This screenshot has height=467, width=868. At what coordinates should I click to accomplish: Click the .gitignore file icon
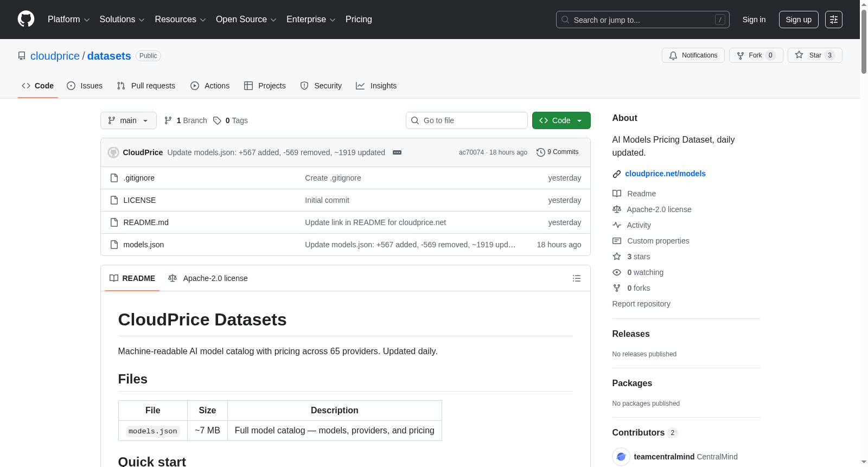pos(114,178)
